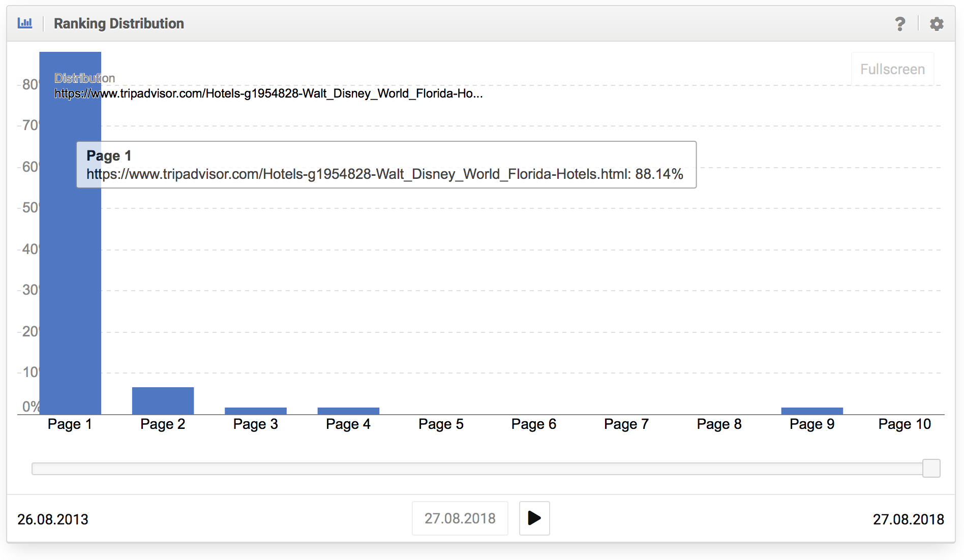Click the Page 7 axis label
964x560 pixels.
pyautogui.click(x=626, y=424)
